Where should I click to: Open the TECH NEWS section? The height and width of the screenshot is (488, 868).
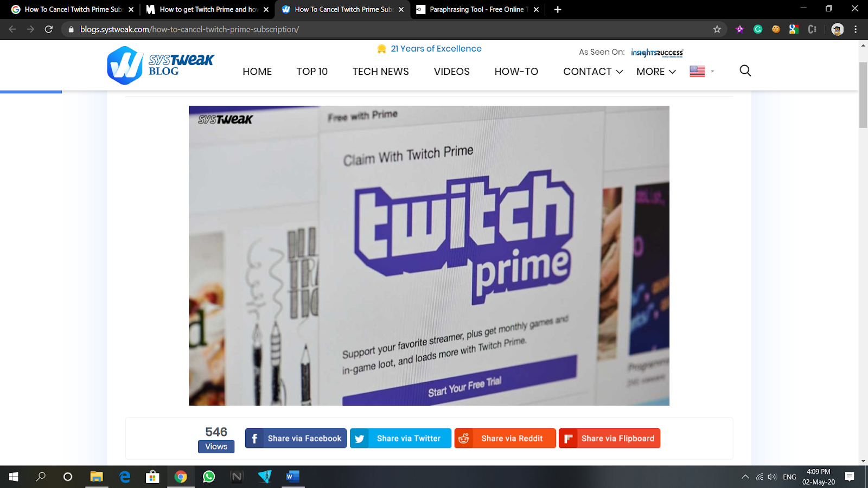[381, 72]
